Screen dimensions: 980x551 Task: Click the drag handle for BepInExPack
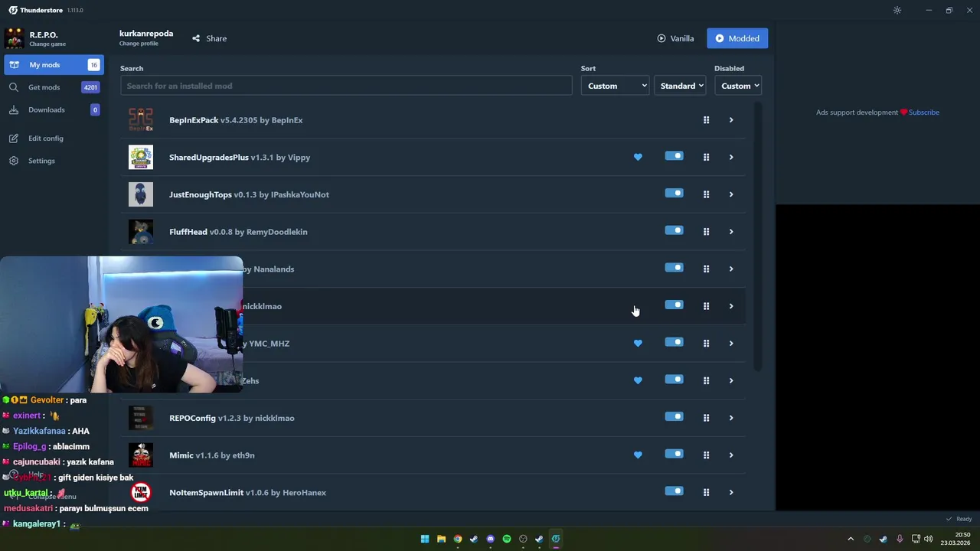(706, 120)
